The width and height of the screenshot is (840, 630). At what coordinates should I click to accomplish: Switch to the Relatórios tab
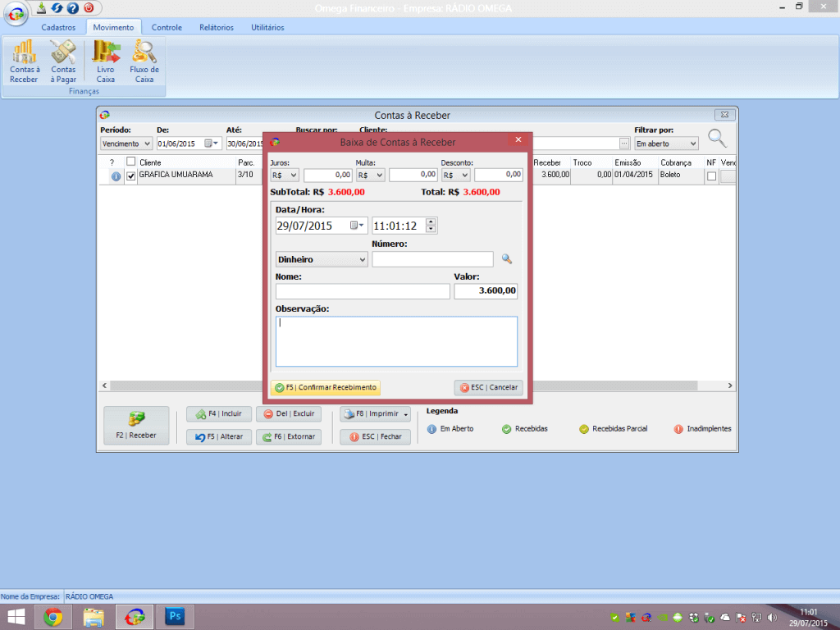pyautogui.click(x=216, y=27)
